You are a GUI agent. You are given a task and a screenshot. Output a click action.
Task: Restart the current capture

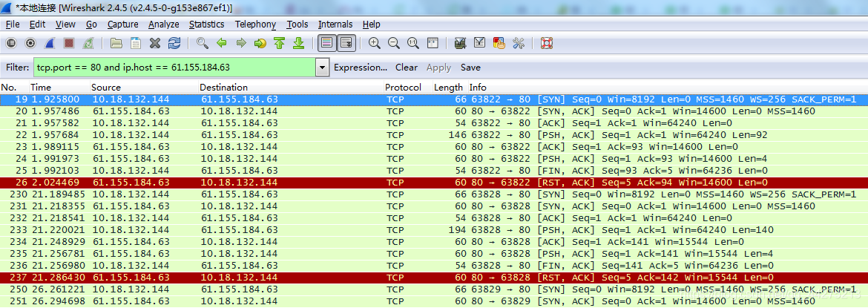[x=88, y=42]
